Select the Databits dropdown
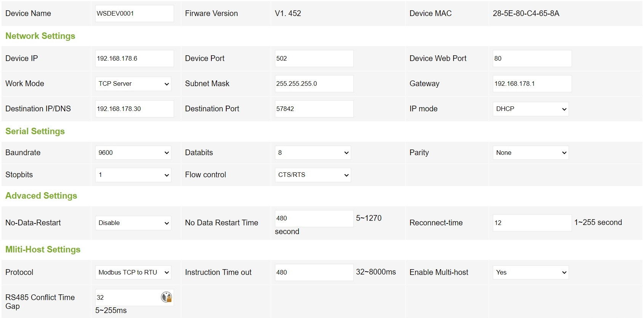 point(313,153)
